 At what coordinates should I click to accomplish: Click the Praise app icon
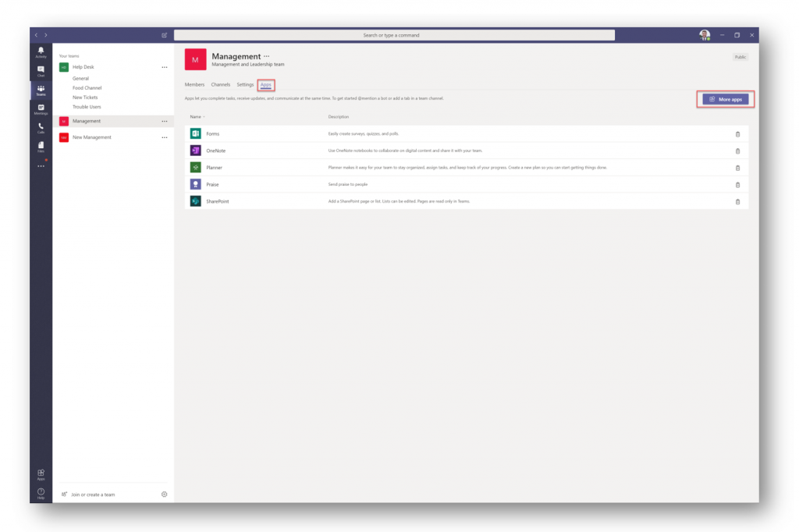[196, 184]
